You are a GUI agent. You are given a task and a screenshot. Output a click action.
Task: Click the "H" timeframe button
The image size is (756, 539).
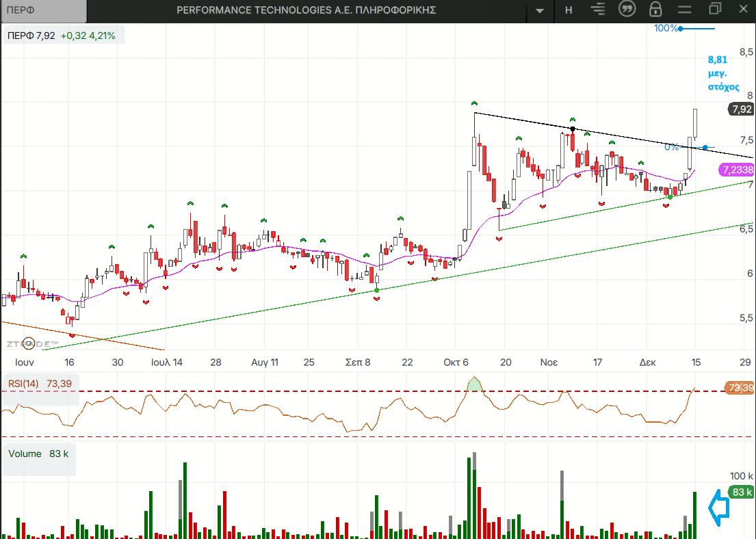tap(569, 10)
